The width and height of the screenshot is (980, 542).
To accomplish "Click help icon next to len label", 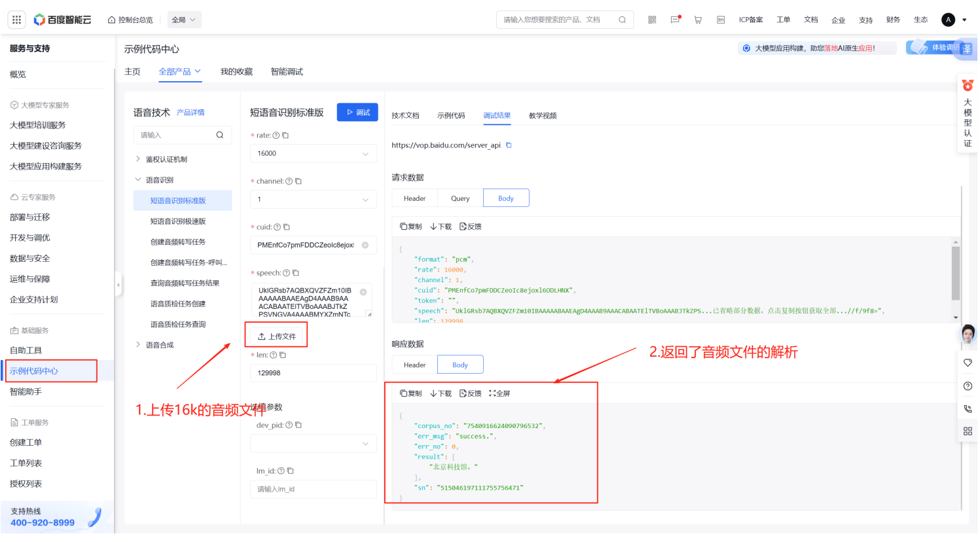I will 274,355.
